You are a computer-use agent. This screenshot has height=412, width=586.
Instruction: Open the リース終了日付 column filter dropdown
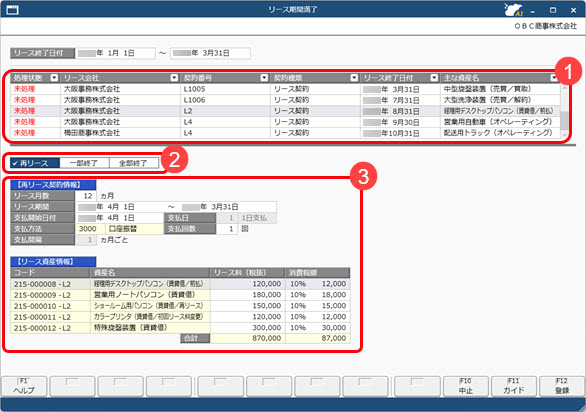tap(434, 78)
